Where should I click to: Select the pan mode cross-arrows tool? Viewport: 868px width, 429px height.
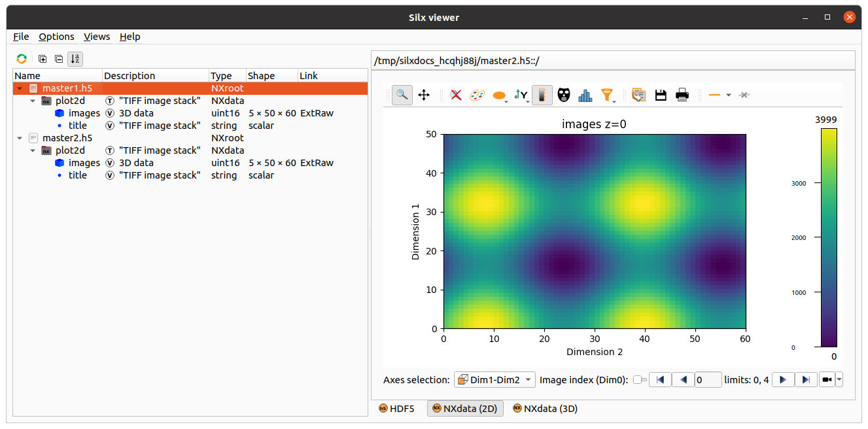[424, 95]
